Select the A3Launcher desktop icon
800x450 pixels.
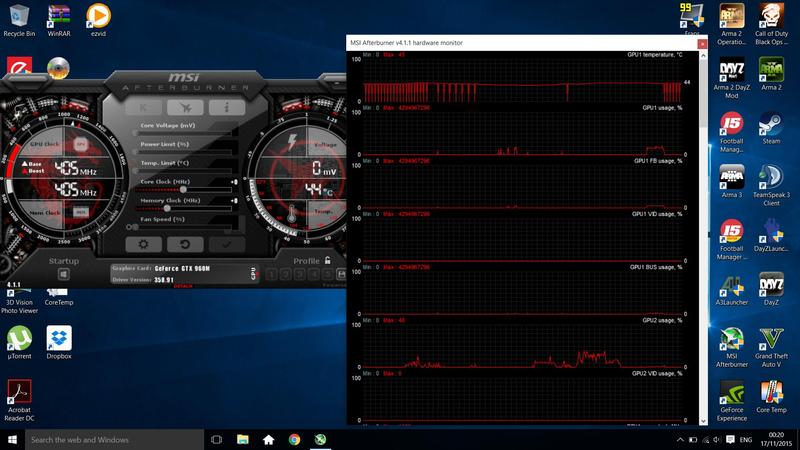pyautogui.click(x=732, y=289)
